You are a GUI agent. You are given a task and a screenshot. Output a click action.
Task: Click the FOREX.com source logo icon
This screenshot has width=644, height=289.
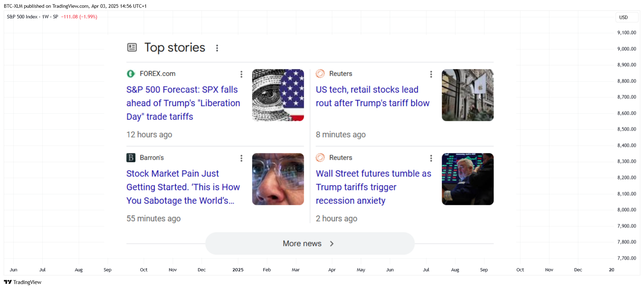[x=131, y=73]
